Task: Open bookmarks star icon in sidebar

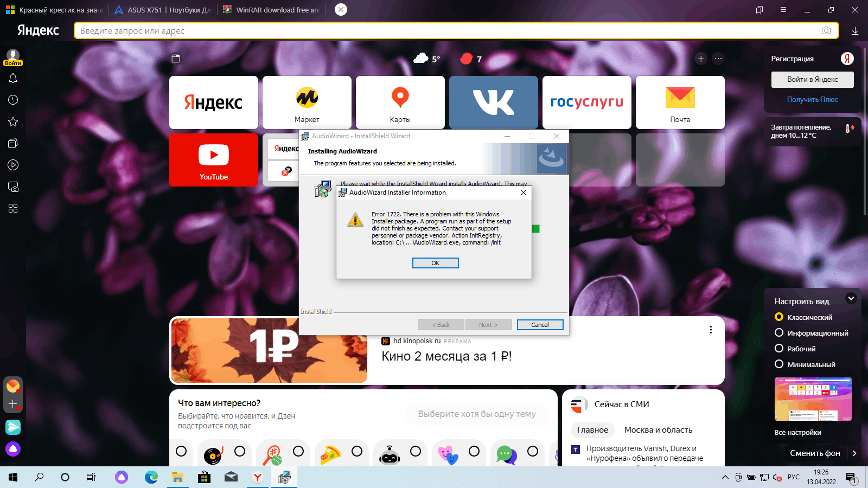Action: pos(13,121)
